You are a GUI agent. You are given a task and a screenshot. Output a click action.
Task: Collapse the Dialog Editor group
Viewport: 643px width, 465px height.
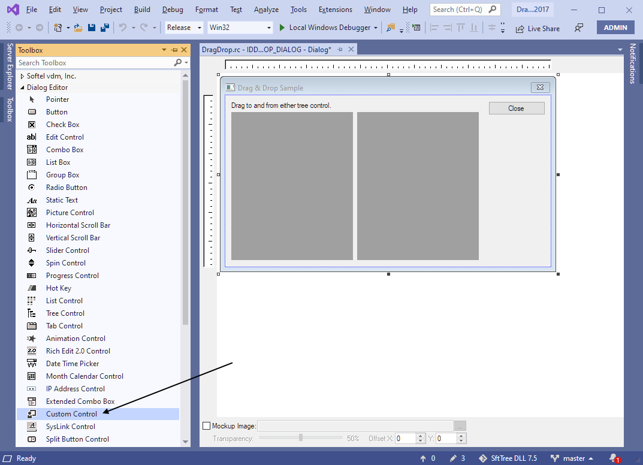click(22, 87)
